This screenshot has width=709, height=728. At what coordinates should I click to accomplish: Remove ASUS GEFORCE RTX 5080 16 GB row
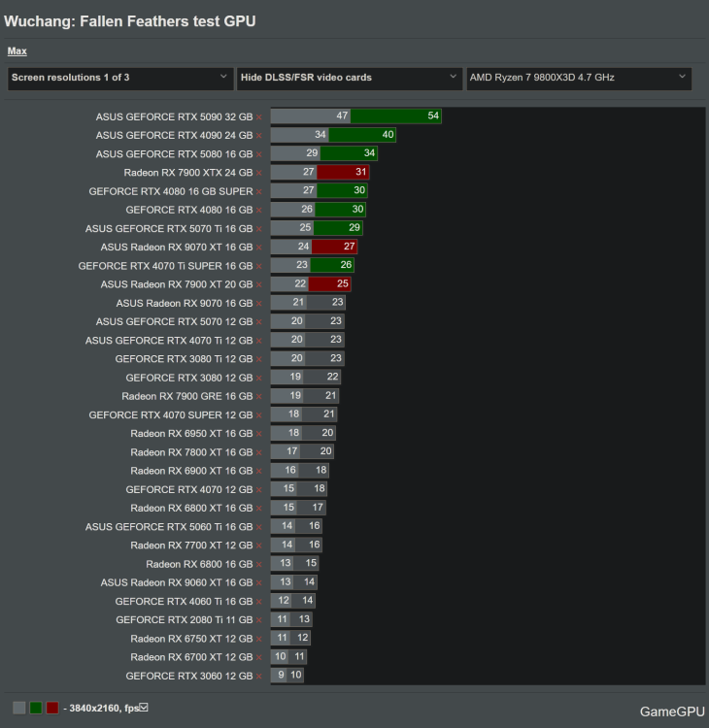pyautogui.click(x=258, y=154)
